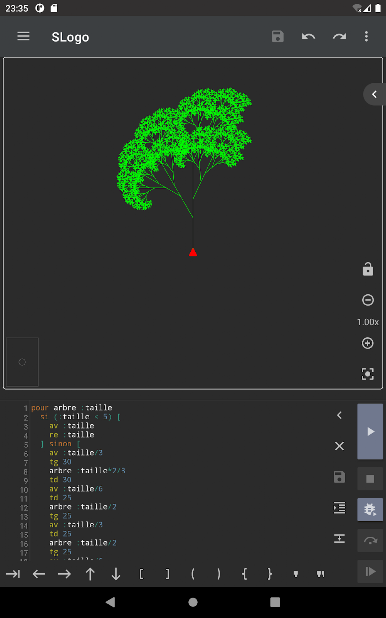Tap the Android recent apps button

point(275,602)
